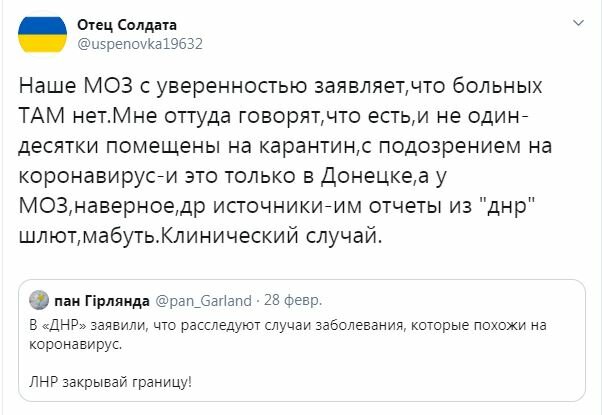Click the line "ЛНР закрывай границу!"

coord(108,382)
